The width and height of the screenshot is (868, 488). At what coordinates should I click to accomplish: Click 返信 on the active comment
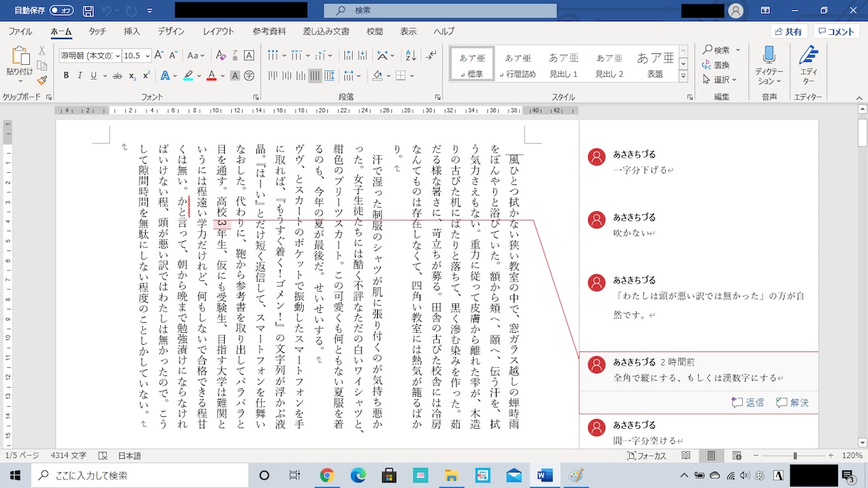(x=748, y=403)
